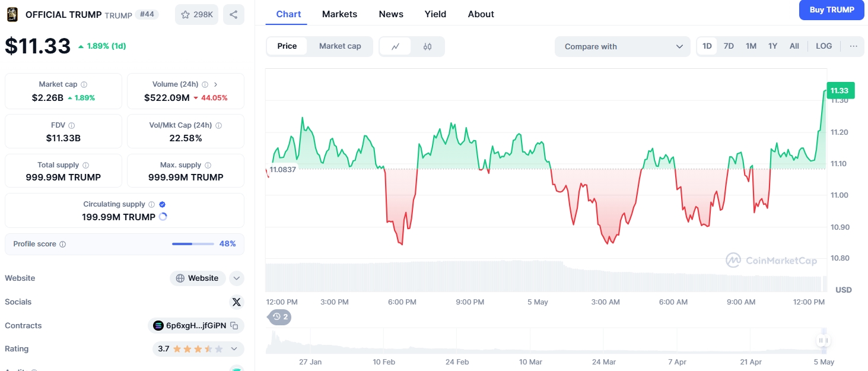Select the 7D time range
868x371 pixels.
coord(729,46)
